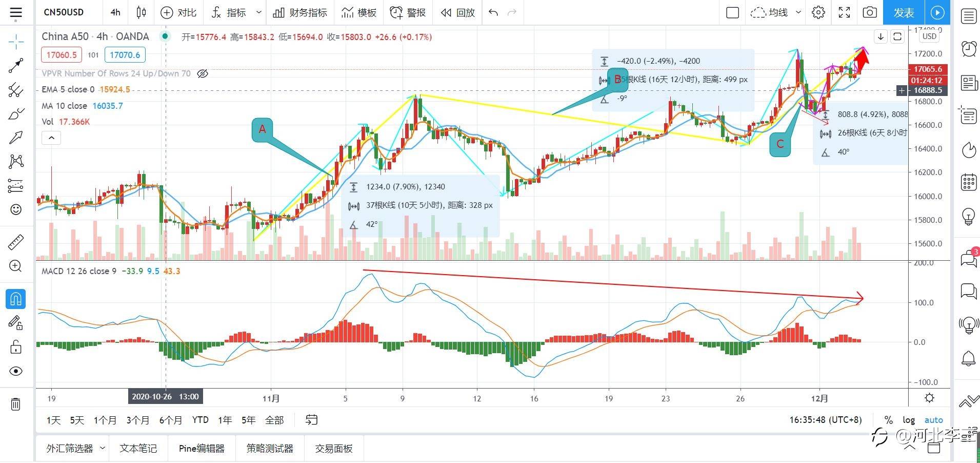Toggle log scale
Image resolution: width=980 pixels, height=463 pixels.
tap(909, 420)
